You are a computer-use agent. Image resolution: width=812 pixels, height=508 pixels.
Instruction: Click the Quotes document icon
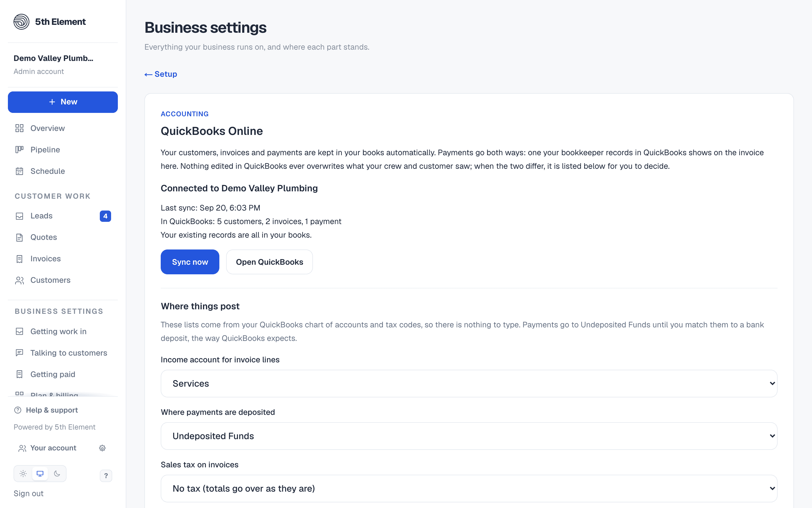[19, 238]
